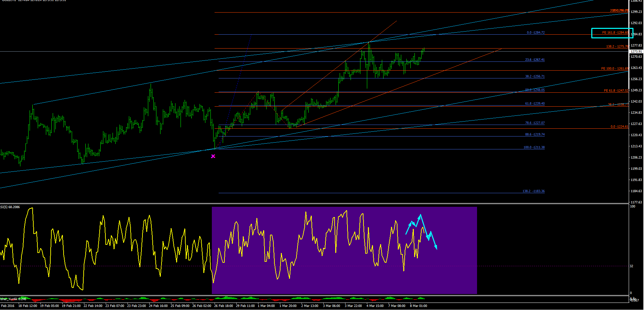Click price axis value 1206.23
The height and width of the screenshot is (310, 644).
(636, 158)
